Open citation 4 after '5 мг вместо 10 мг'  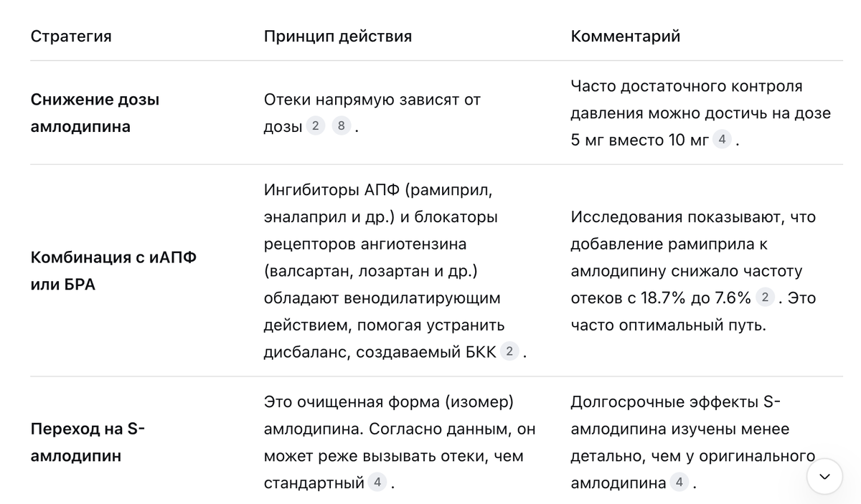point(722,140)
